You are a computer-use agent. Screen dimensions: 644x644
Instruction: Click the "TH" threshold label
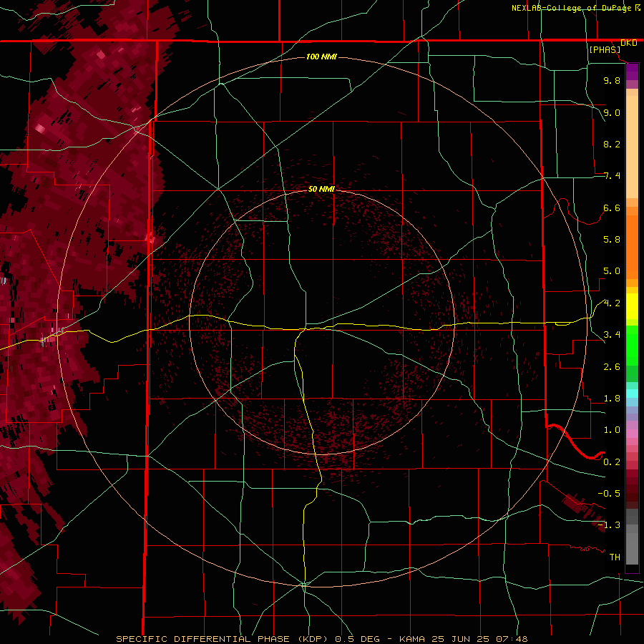pyautogui.click(x=615, y=557)
